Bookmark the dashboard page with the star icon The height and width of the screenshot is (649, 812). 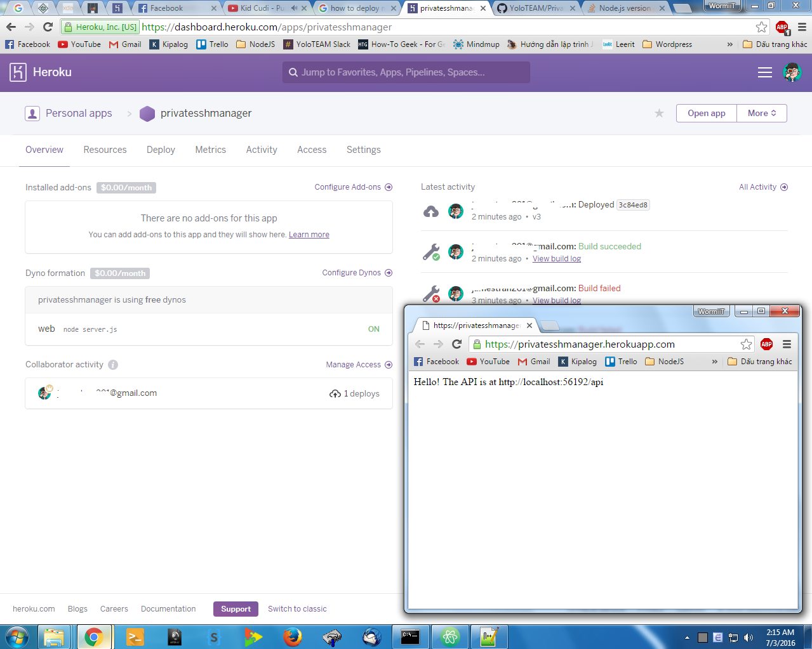761,27
